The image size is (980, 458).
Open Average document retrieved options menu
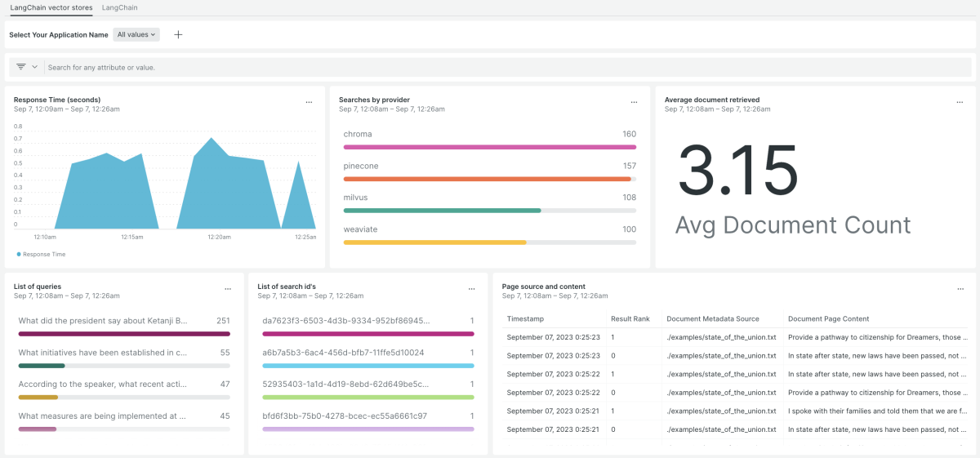click(960, 102)
